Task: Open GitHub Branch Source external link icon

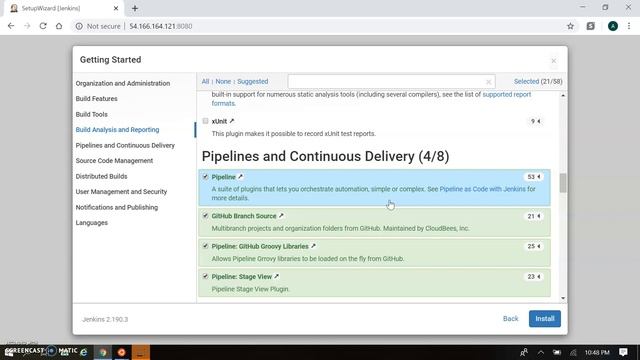Action: 281,216
